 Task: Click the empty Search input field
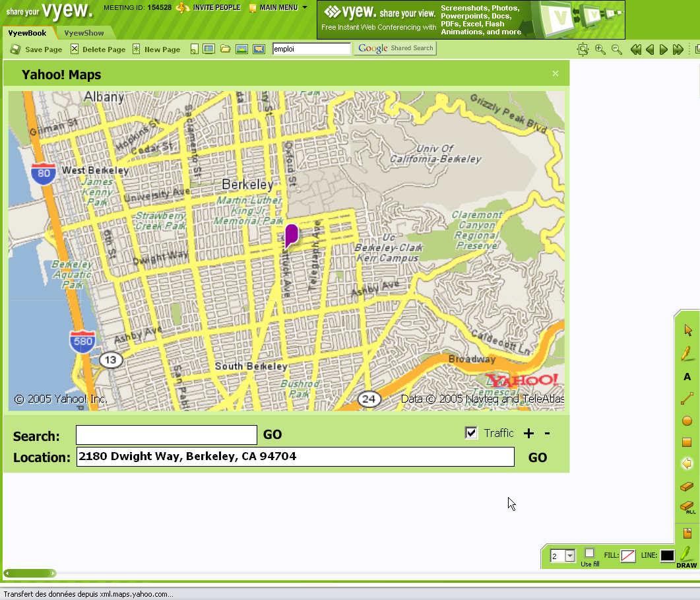[166, 435]
